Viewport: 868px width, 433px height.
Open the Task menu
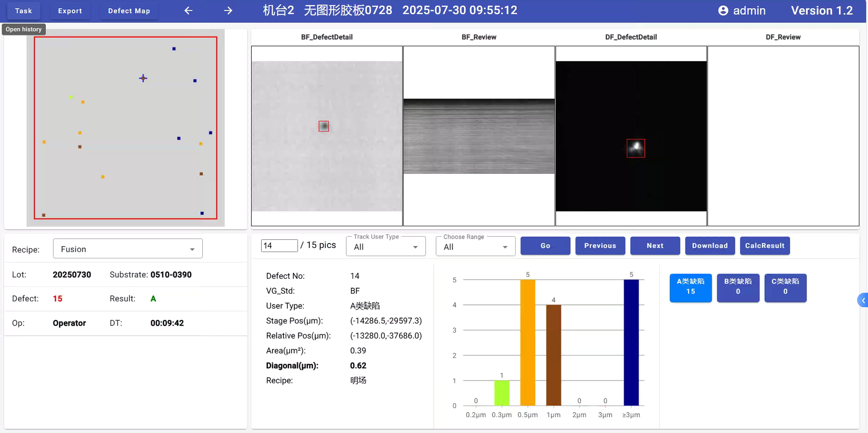click(x=24, y=11)
